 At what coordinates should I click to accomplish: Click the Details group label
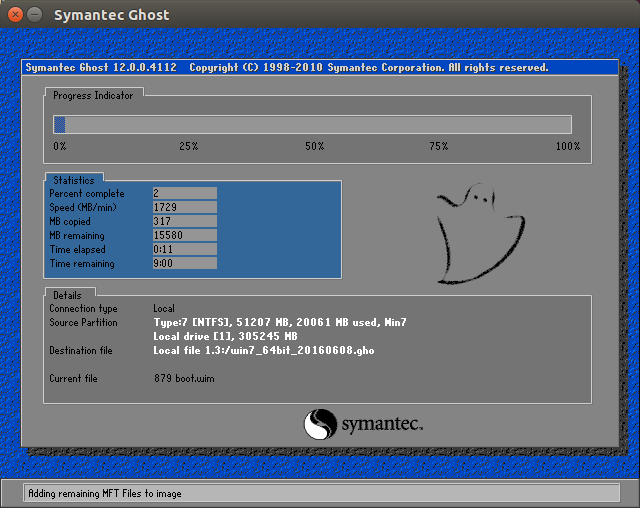67,295
